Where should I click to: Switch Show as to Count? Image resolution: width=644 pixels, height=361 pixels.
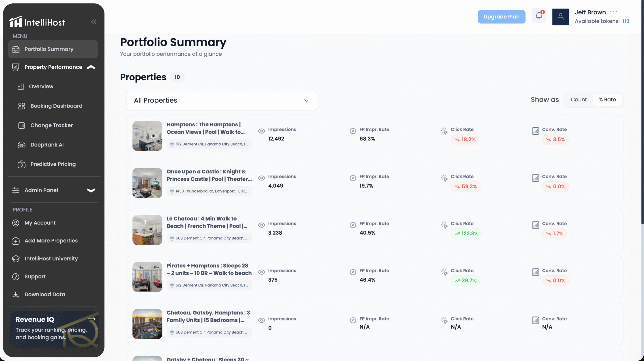pyautogui.click(x=579, y=100)
